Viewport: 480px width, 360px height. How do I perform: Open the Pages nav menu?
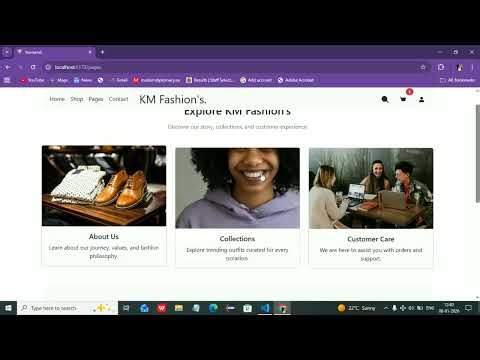(96, 99)
